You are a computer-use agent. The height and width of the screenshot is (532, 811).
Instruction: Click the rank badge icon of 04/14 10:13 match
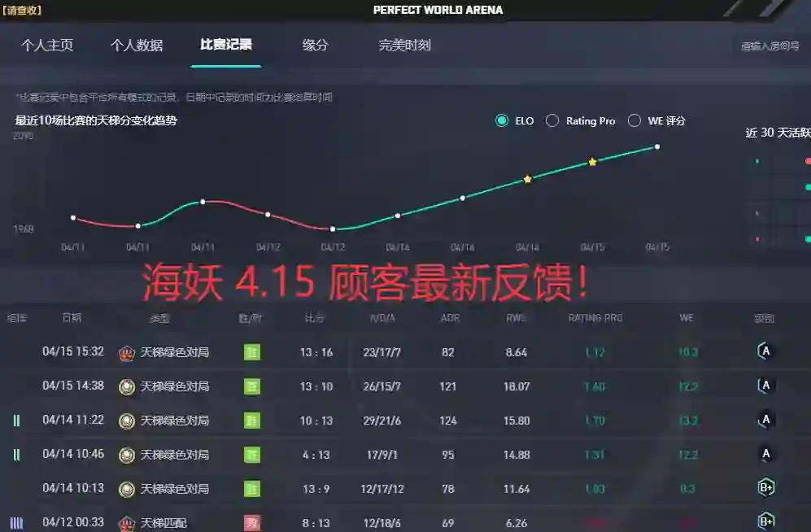pyautogui.click(x=127, y=489)
